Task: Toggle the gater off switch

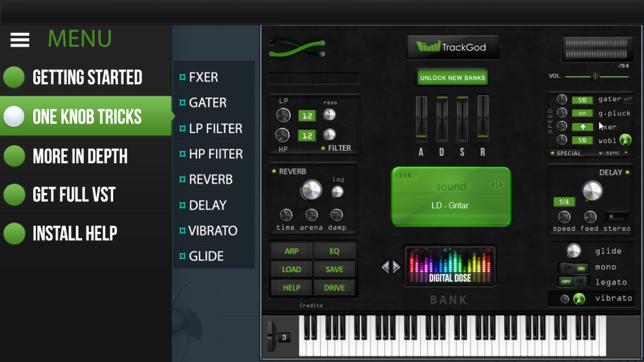Action: coord(628,99)
